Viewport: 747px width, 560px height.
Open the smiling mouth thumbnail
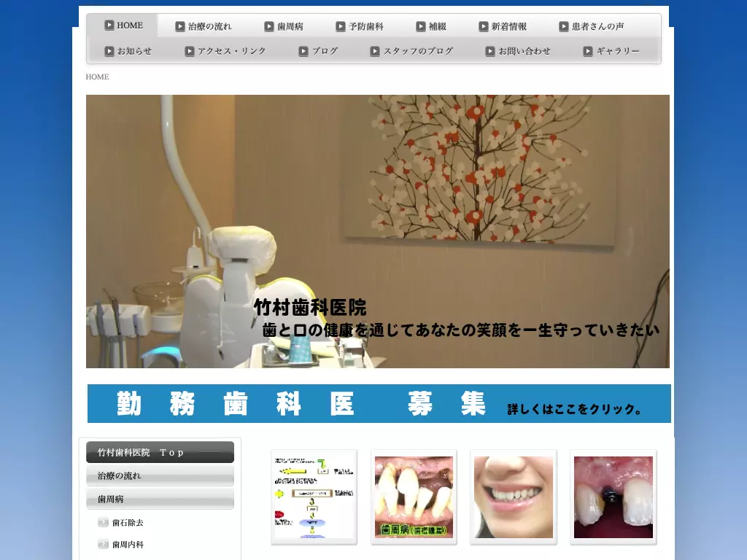[x=514, y=497]
